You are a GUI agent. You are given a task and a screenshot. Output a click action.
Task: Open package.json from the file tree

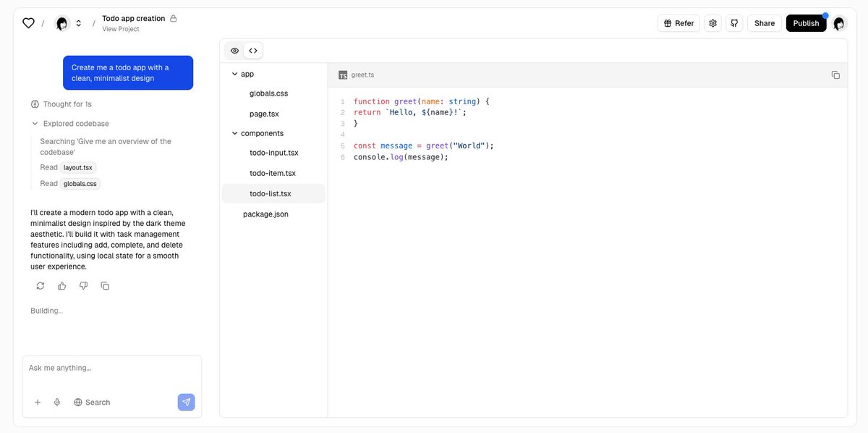(x=265, y=214)
